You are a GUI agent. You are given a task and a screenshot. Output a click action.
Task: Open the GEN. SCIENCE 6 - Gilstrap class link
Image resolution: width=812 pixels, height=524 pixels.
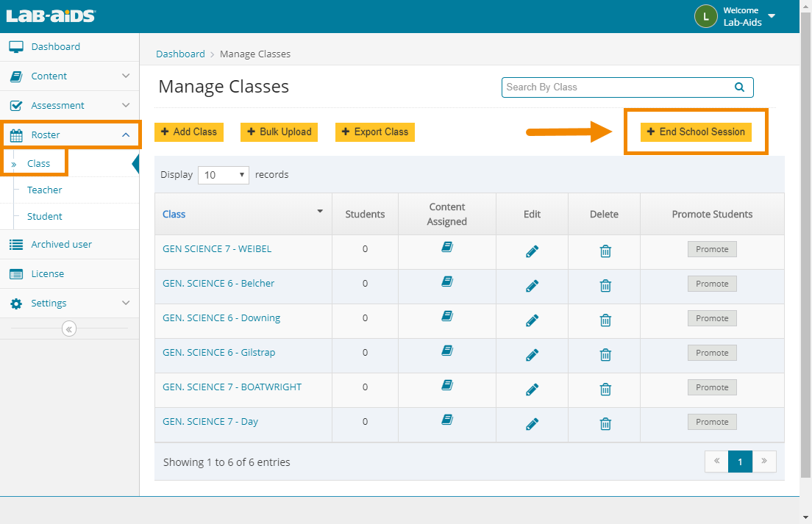(x=218, y=353)
